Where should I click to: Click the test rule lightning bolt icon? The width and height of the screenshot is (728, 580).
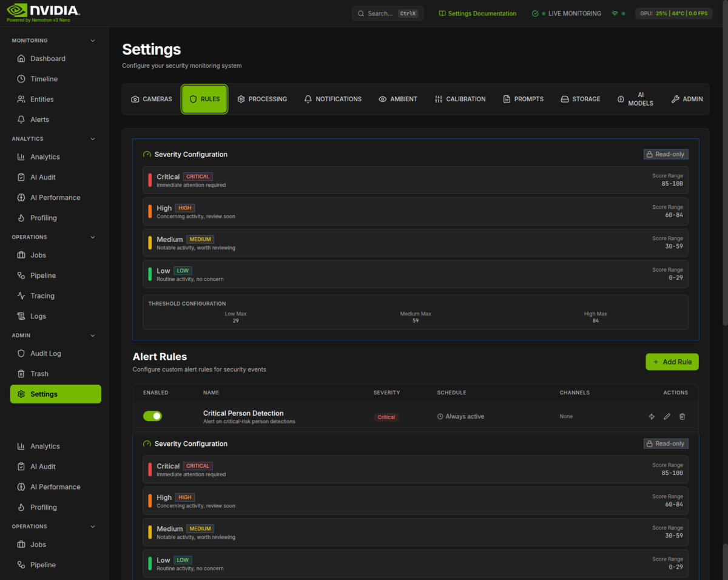652,417
